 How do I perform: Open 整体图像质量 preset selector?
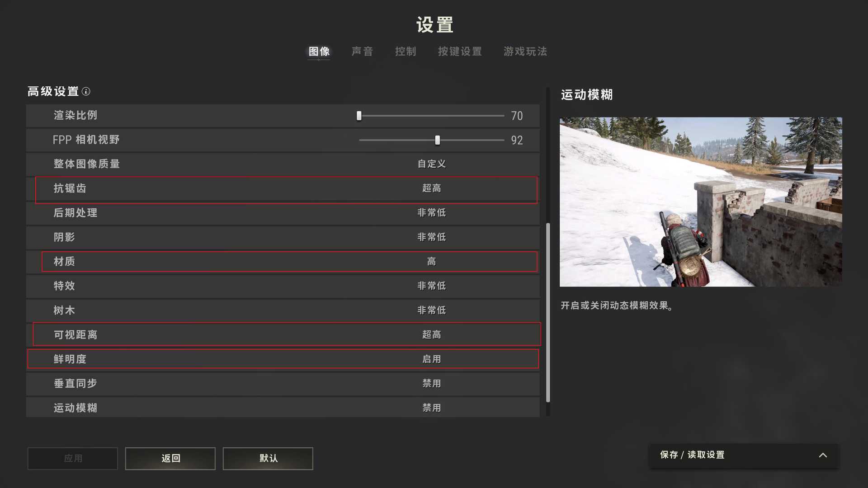point(431,164)
